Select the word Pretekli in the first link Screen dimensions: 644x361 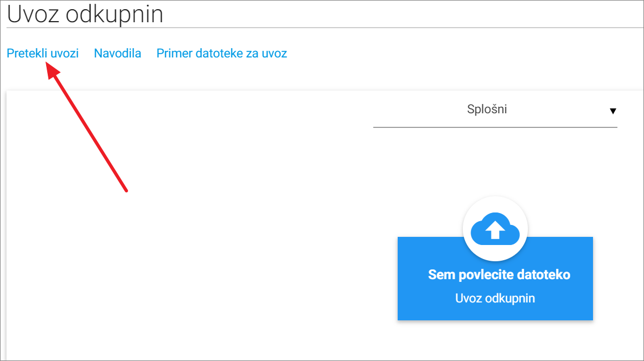(x=27, y=53)
